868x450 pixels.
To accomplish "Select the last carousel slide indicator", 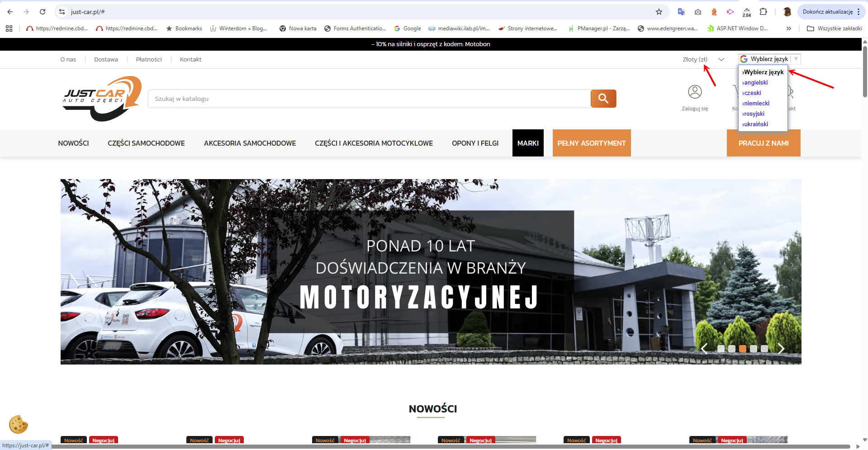I will [764, 349].
